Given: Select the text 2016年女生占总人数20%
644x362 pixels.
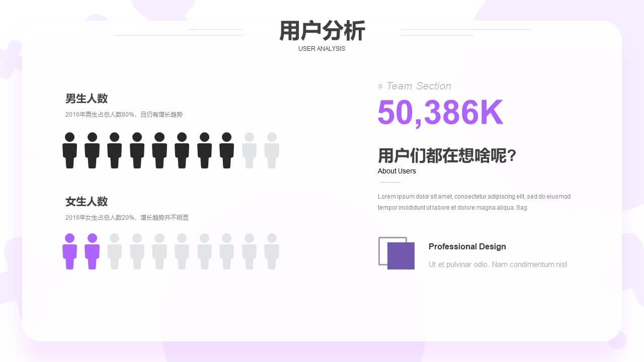Looking at the screenshot, I should click(100, 218).
